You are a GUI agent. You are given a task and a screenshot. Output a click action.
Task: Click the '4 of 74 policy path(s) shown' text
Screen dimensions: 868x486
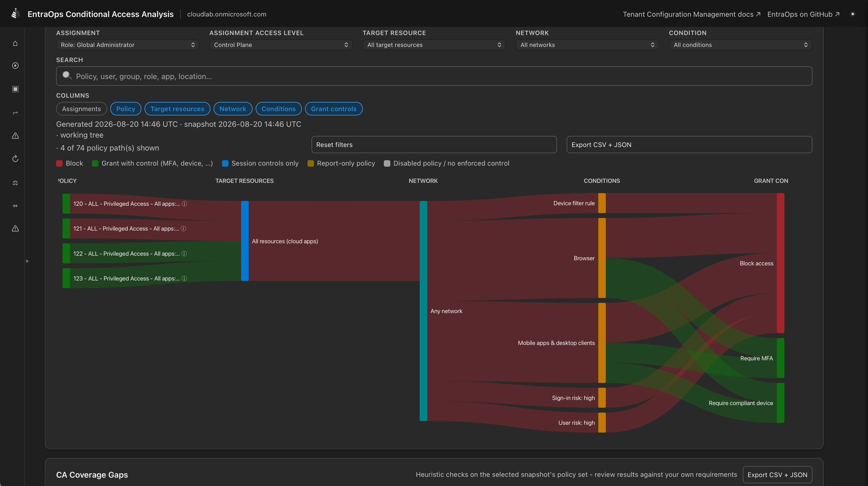110,148
